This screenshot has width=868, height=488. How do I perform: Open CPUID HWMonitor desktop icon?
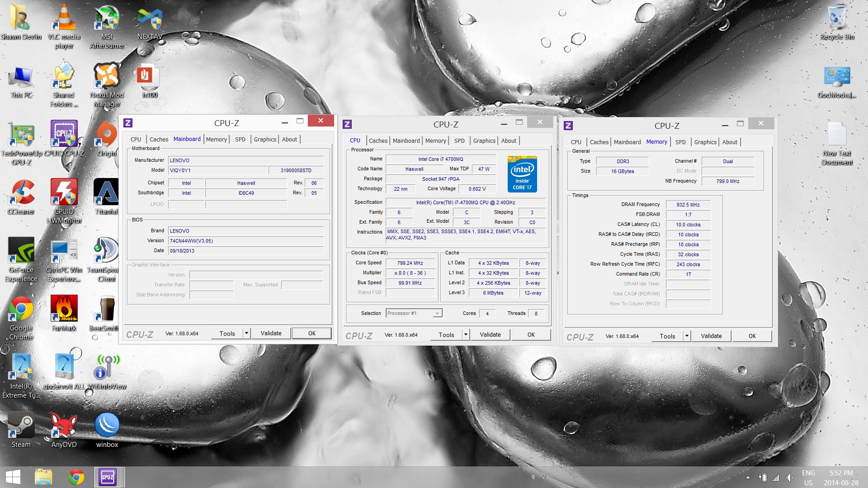point(64,202)
